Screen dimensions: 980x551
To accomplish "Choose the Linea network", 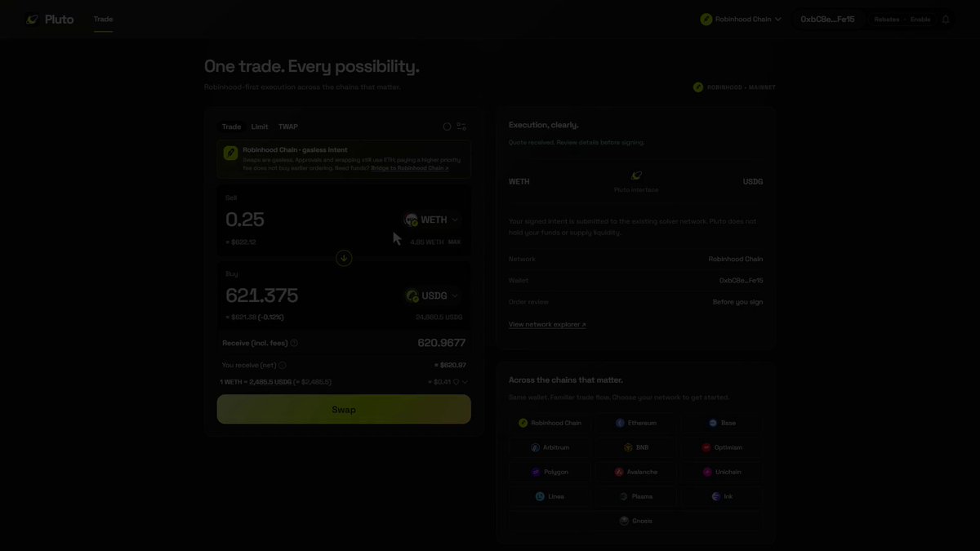I will click(550, 496).
